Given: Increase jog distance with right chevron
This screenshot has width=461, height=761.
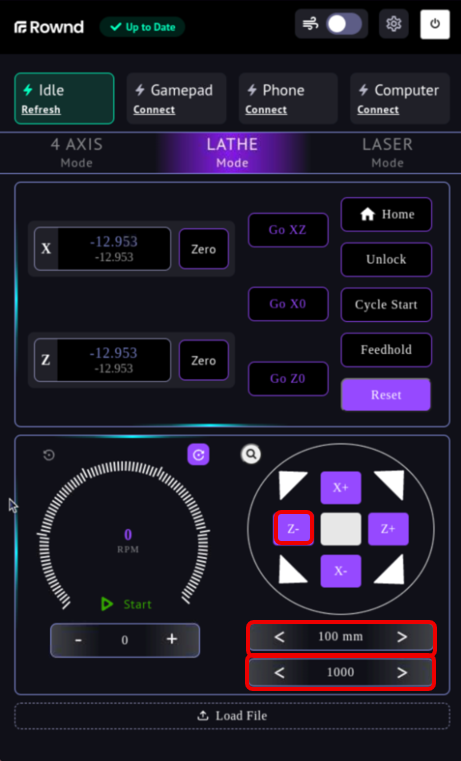Looking at the screenshot, I should click(402, 637).
